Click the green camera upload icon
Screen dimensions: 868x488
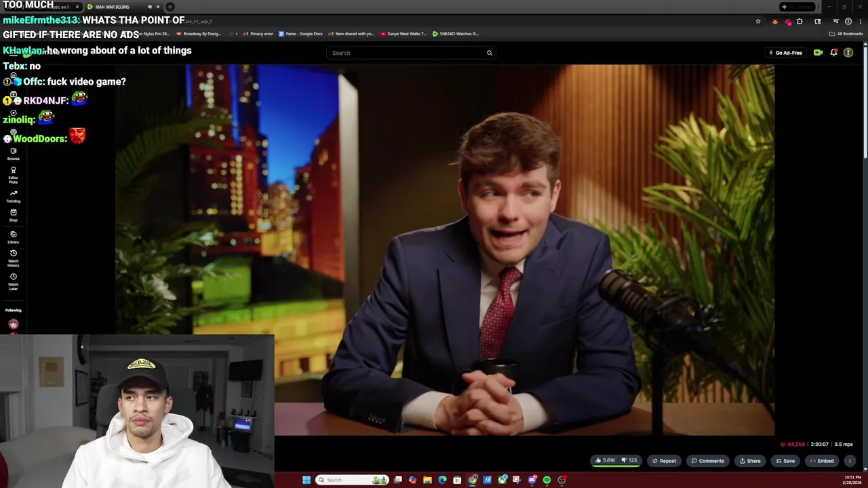[x=818, y=53]
